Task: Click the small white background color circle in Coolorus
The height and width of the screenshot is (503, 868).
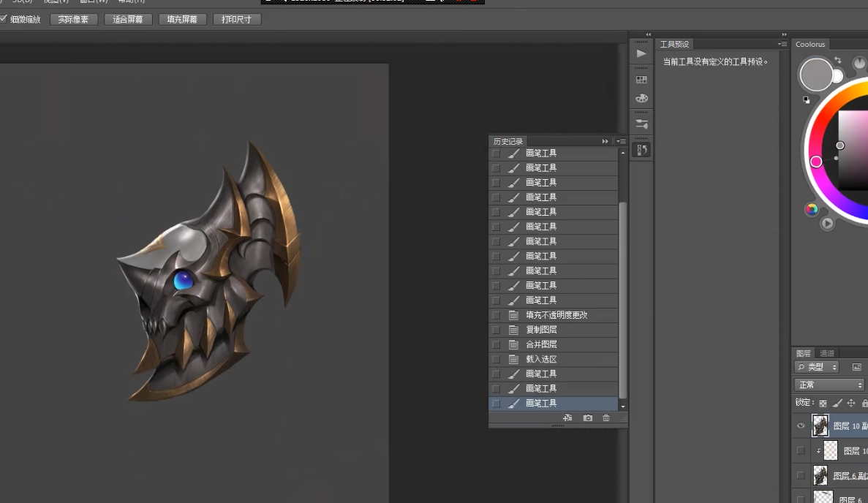Action: 838,76
